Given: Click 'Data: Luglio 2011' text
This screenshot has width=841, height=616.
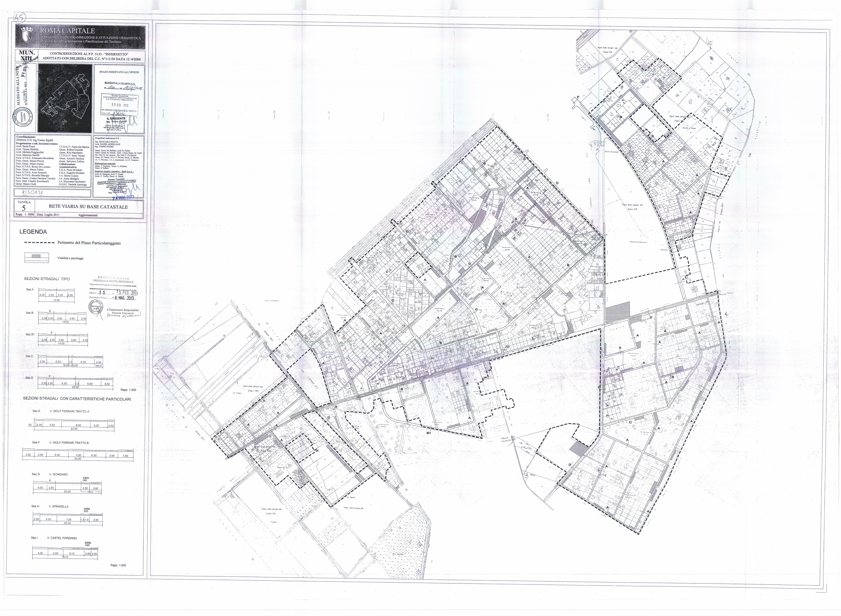Looking at the screenshot, I should (48, 215).
